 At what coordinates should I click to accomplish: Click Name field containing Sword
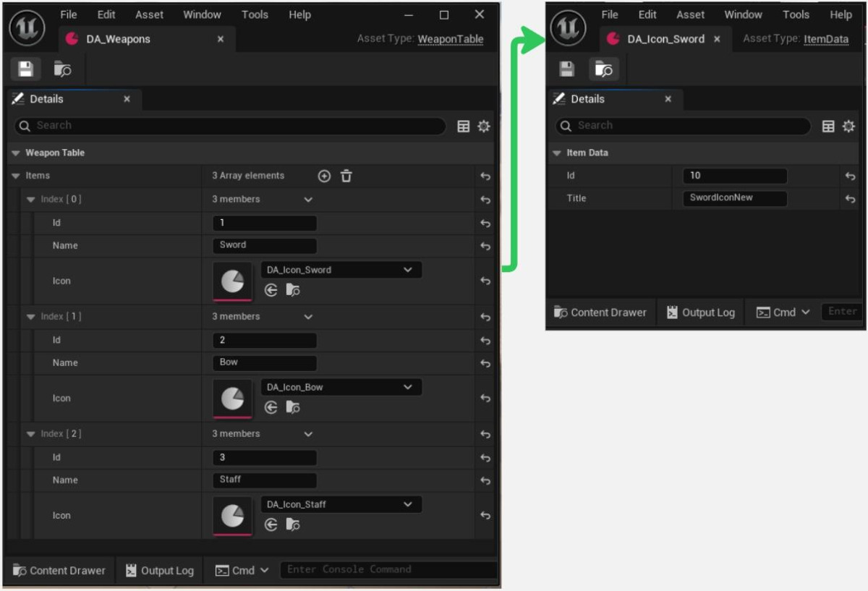tap(265, 245)
